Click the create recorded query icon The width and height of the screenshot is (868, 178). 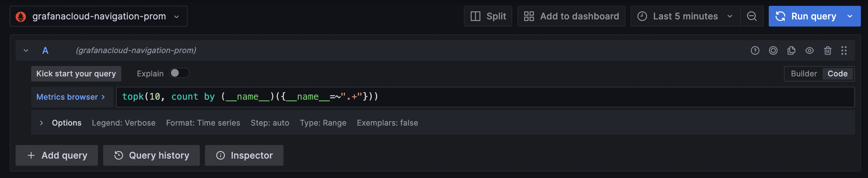(x=773, y=50)
